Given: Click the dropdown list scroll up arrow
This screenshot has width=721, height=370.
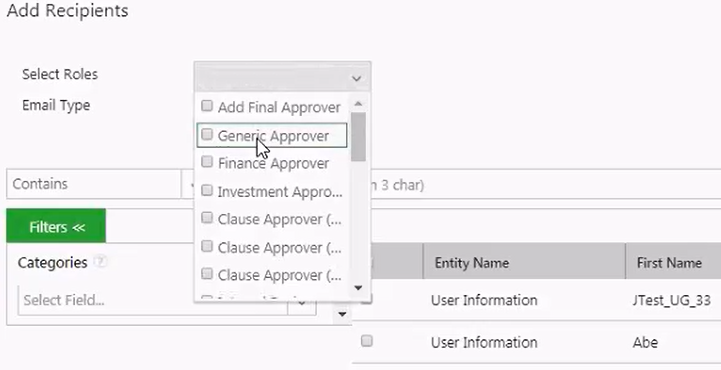Looking at the screenshot, I should [x=358, y=104].
